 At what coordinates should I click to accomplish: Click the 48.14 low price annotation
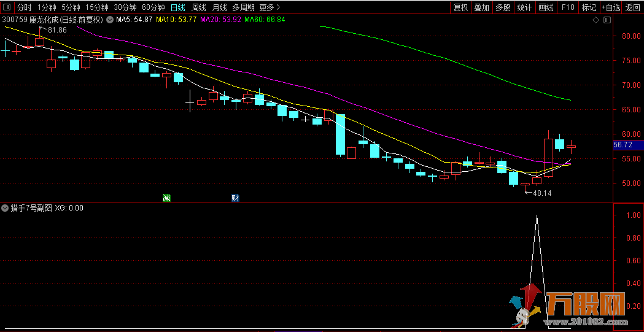coord(542,193)
